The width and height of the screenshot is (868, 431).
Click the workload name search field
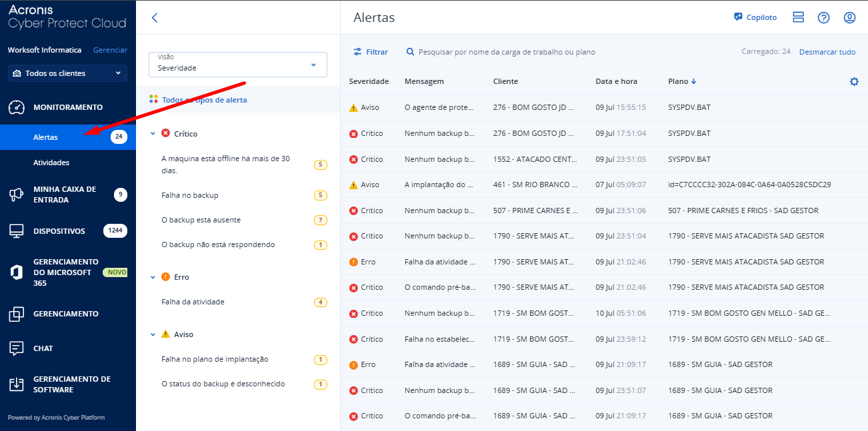[507, 52]
